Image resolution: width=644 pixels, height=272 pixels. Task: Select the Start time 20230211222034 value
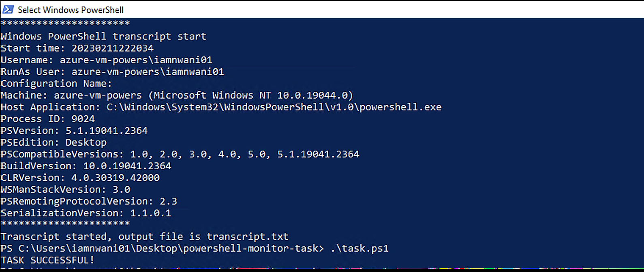113,48
